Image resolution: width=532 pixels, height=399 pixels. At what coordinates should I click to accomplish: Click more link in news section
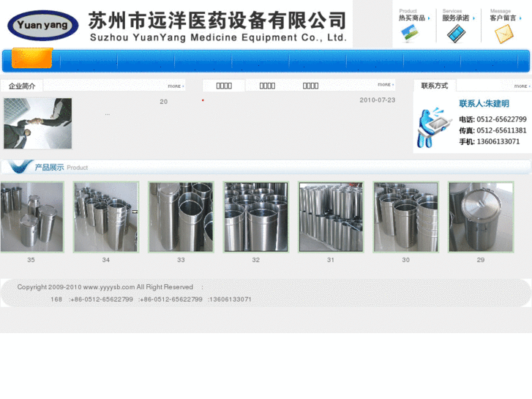(x=386, y=84)
